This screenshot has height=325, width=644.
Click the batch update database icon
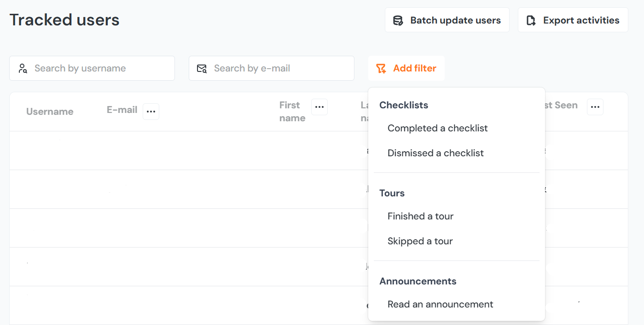point(398,20)
